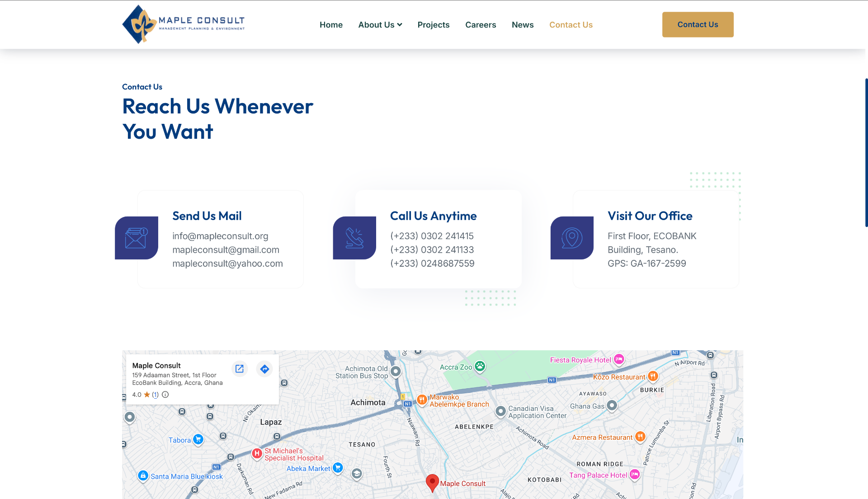
Task: Click the GPS: GA-167-2599 text
Action: point(646,263)
